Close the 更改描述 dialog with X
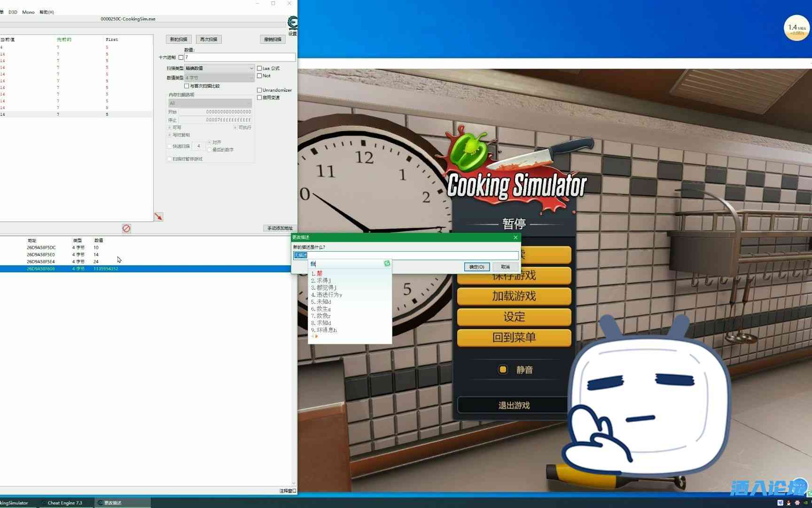Image resolution: width=812 pixels, height=508 pixels. (x=515, y=237)
